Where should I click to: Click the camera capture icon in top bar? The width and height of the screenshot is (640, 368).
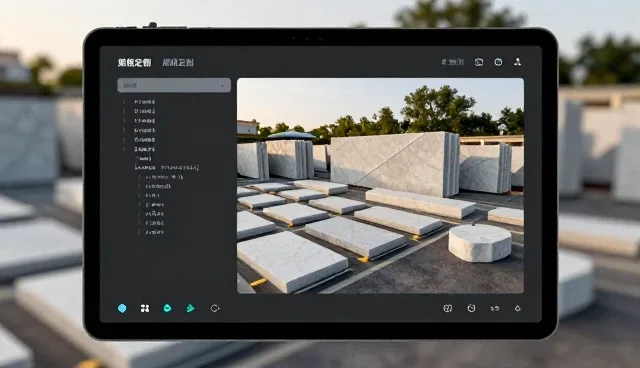pyautogui.click(x=479, y=62)
